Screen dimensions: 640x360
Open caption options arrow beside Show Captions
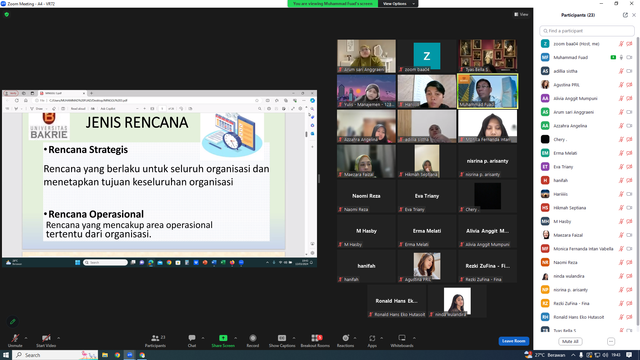tap(294, 338)
